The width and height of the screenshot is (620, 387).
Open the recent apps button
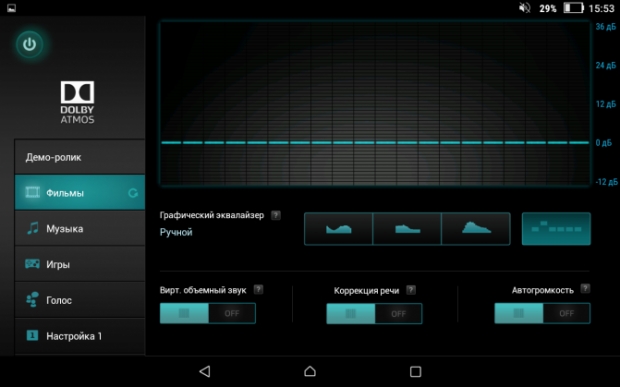tap(416, 371)
